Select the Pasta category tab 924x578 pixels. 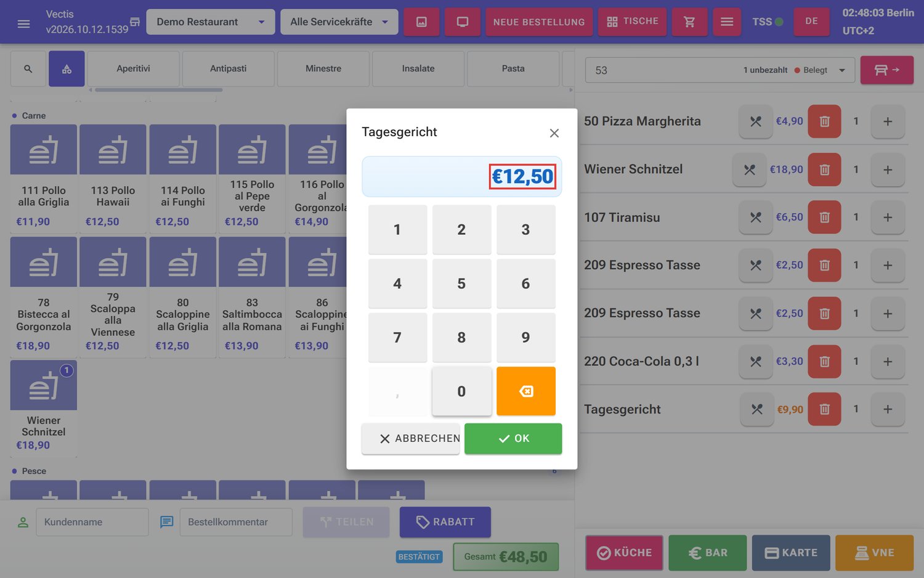click(x=513, y=68)
